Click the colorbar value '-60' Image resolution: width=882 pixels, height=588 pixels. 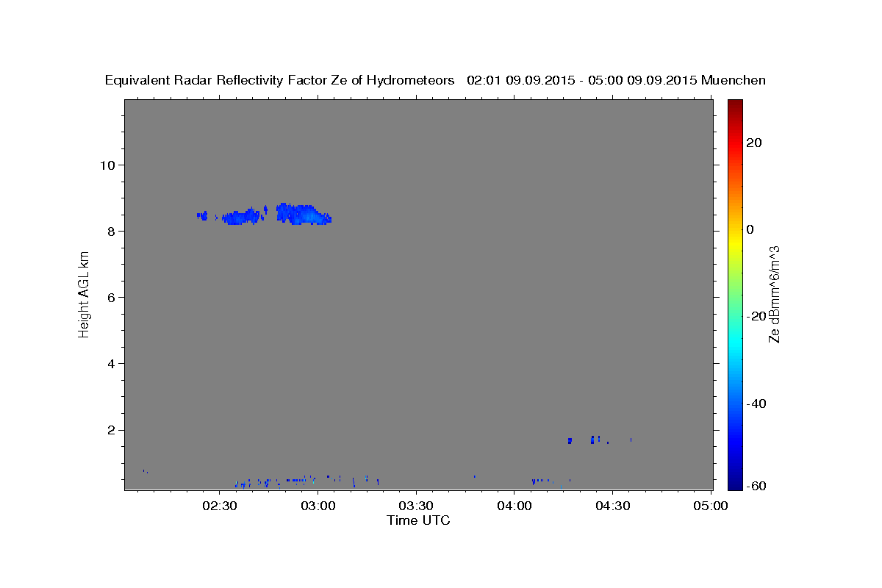[x=756, y=486]
